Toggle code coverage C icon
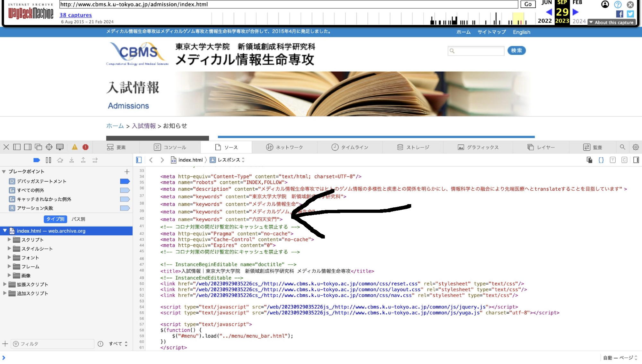 click(624, 160)
